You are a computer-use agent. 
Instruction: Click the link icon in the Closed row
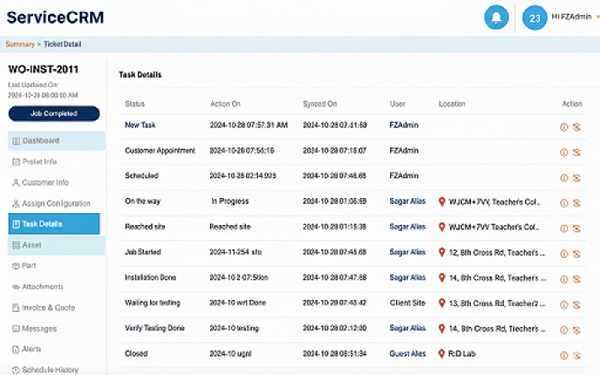tap(577, 355)
